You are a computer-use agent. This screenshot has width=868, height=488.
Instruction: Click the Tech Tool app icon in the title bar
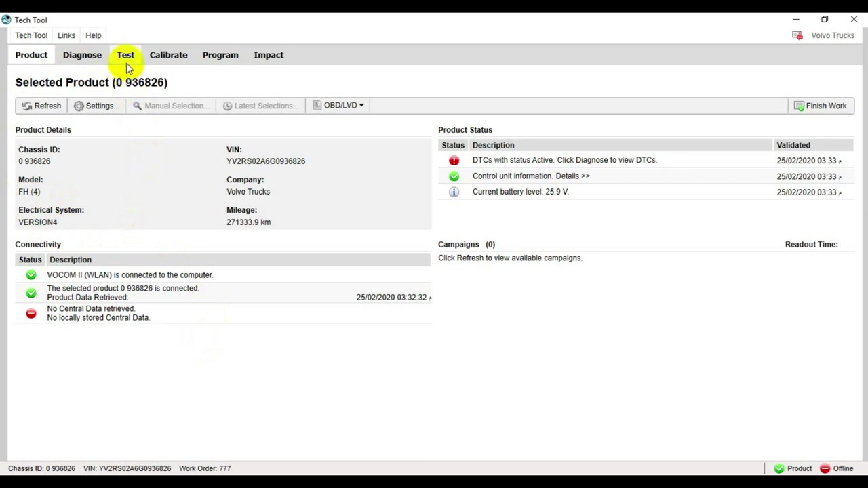(6, 20)
